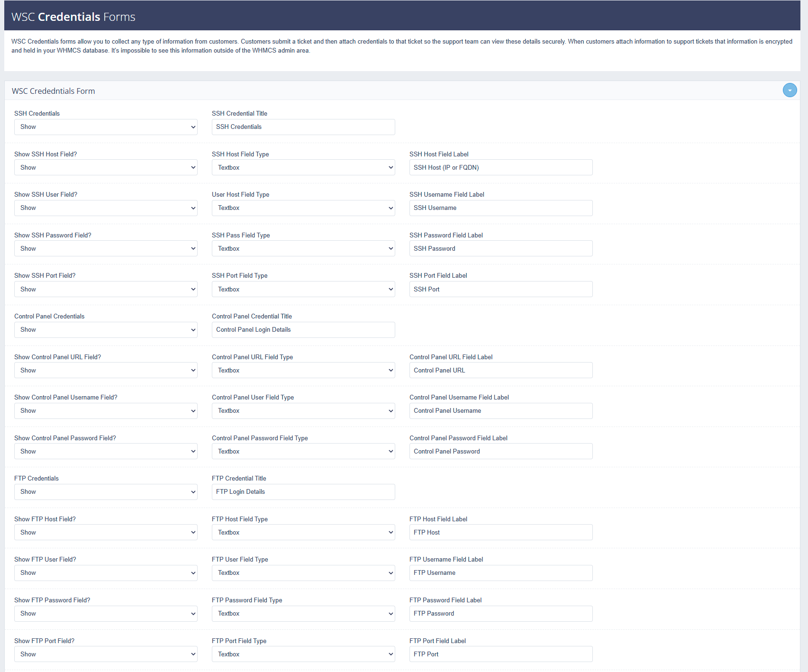
Task: Open Control Panel URL Field Type dropdown
Action: click(x=303, y=370)
